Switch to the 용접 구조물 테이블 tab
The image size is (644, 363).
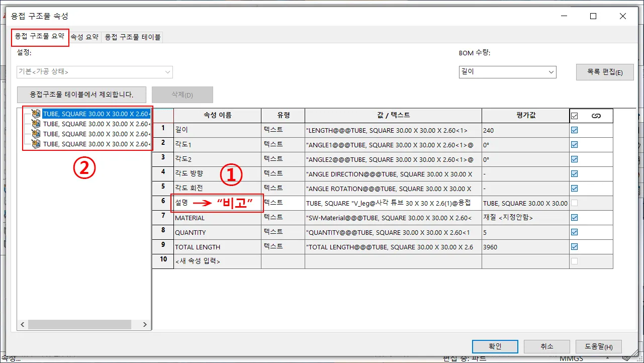tap(132, 37)
